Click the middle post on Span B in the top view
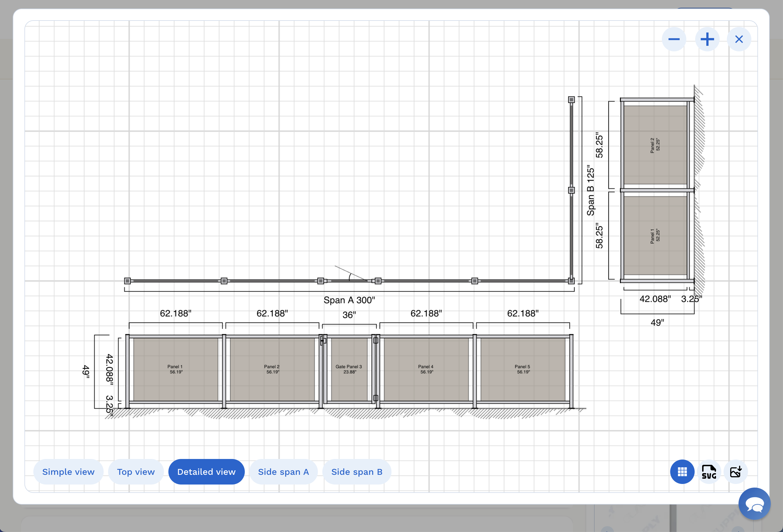The height and width of the screenshot is (532, 783). [x=572, y=190]
